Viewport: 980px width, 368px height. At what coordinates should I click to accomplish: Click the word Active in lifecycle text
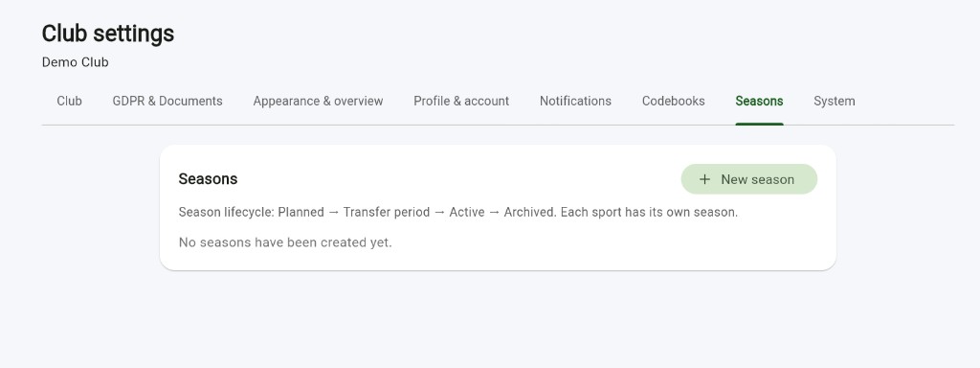pyautogui.click(x=467, y=212)
